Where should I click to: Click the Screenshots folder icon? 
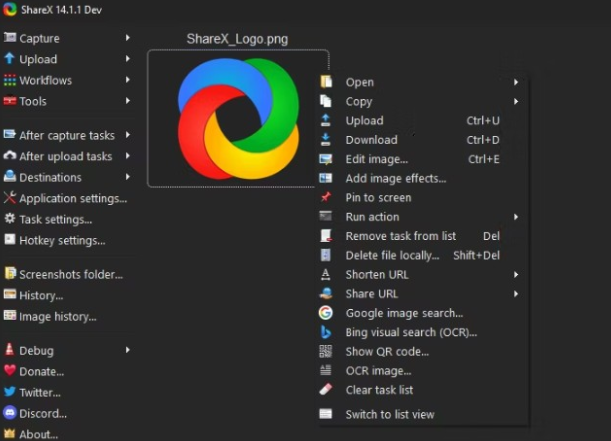tap(10, 273)
